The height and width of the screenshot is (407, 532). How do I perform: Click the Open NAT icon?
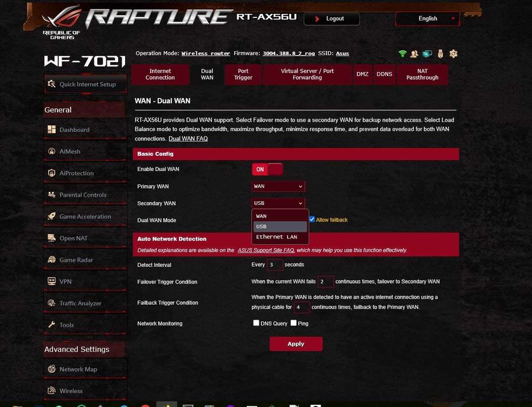(52, 238)
